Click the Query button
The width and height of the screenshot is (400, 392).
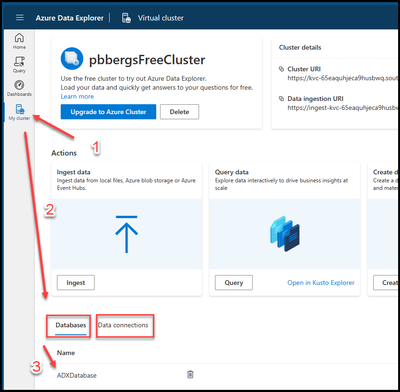coord(234,283)
